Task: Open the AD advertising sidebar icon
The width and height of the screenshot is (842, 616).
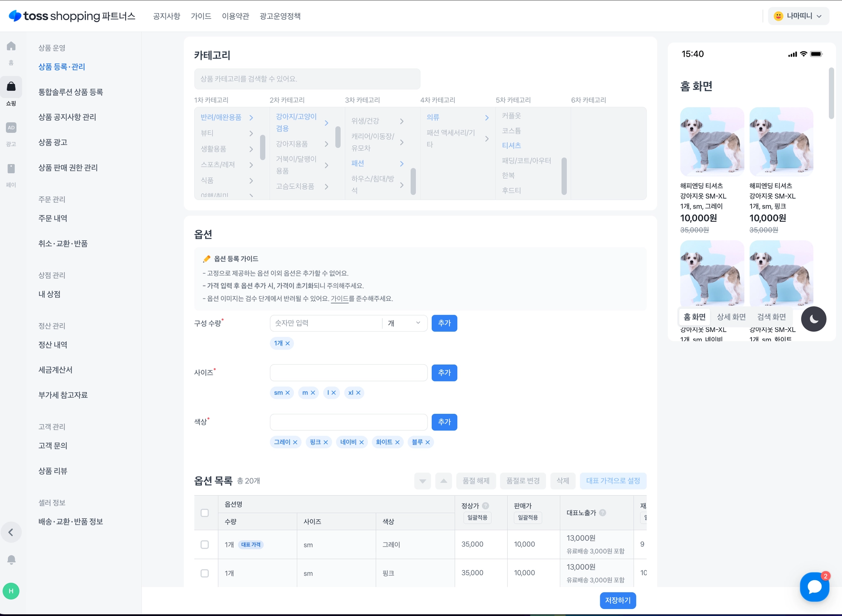Action: (11, 127)
